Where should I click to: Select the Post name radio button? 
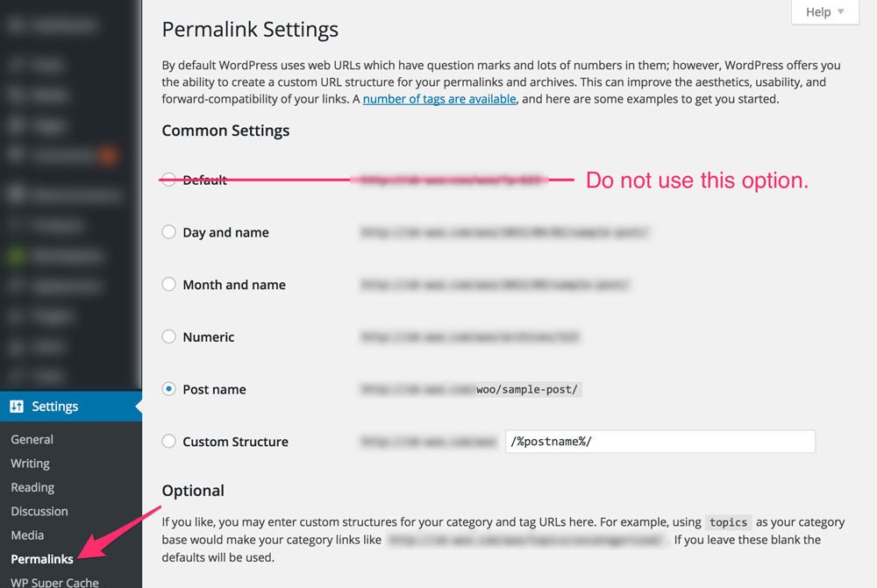coord(169,389)
